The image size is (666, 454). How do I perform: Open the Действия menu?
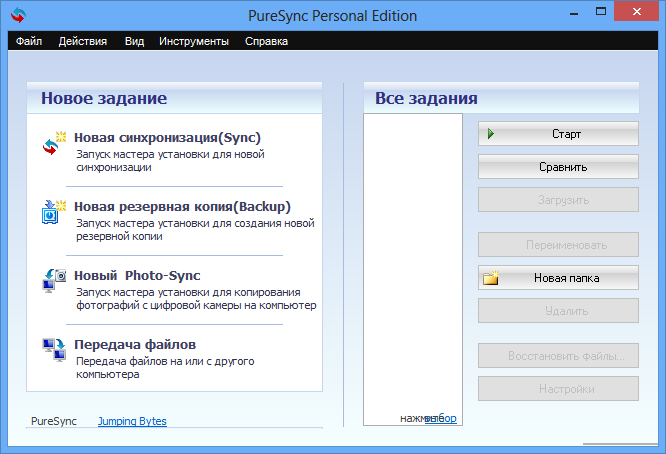click(x=83, y=41)
